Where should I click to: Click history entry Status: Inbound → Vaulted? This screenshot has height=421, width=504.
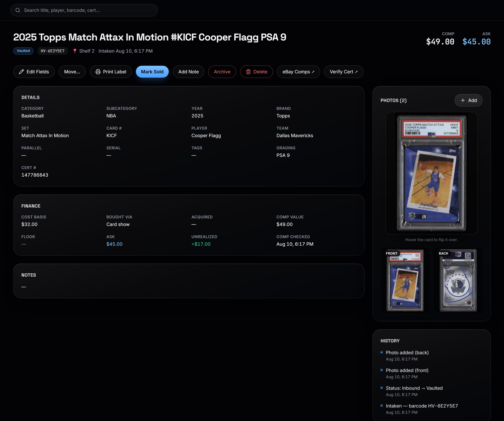click(414, 388)
